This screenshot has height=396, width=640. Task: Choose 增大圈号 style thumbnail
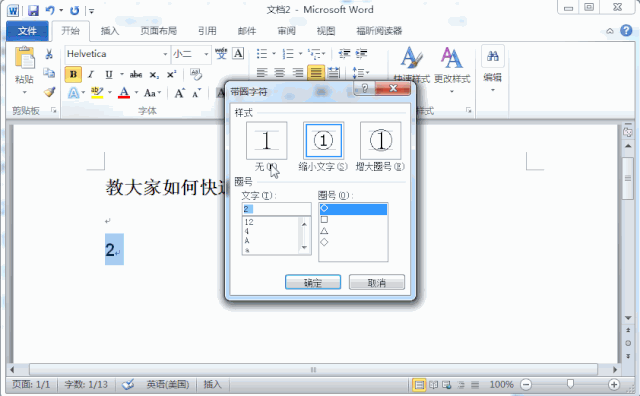(380, 141)
